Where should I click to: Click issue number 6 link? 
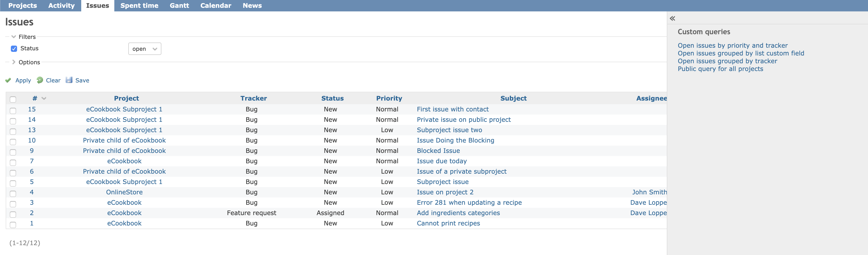[x=32, y=171]
